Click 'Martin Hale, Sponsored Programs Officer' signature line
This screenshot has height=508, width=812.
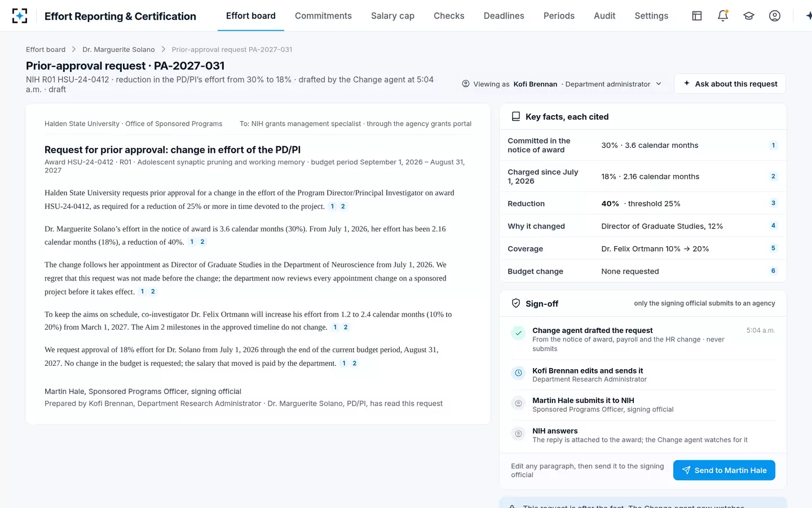tap(143, 391)
